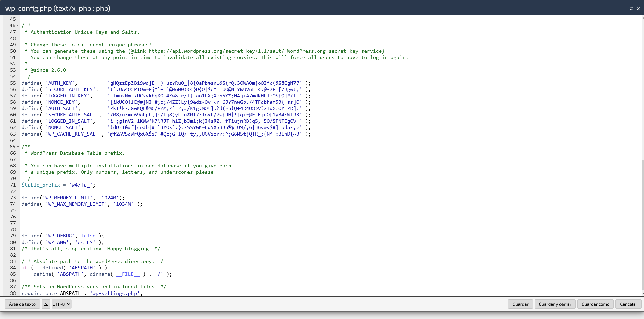The image size is (644, 319).
Task: Click on 'LOGGED_IN_SALT' constant name
Action: 69,121
